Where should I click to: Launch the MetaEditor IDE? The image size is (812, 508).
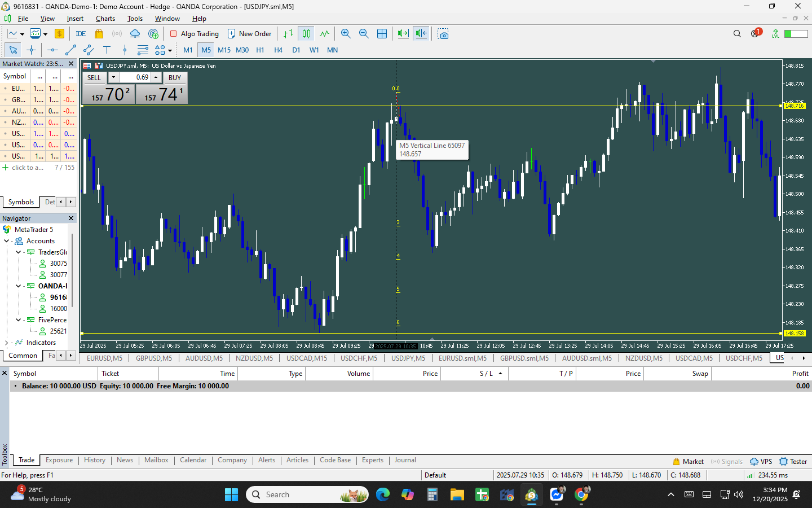coord(81,34)
